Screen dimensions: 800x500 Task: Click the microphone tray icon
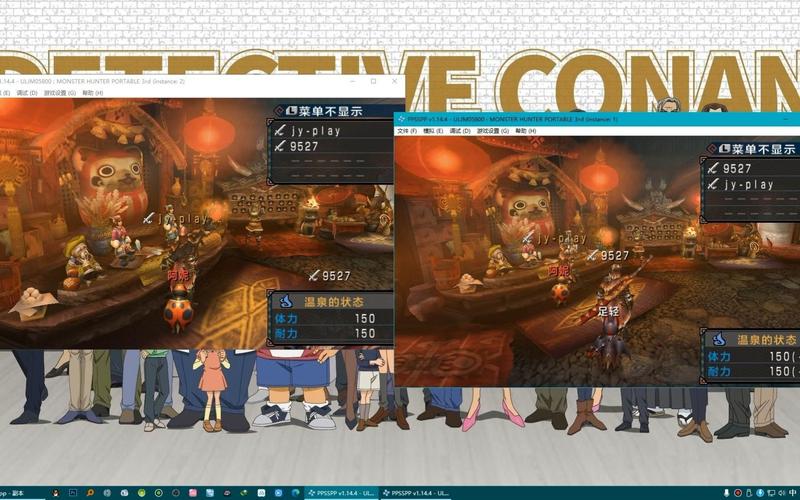[727, 493]
